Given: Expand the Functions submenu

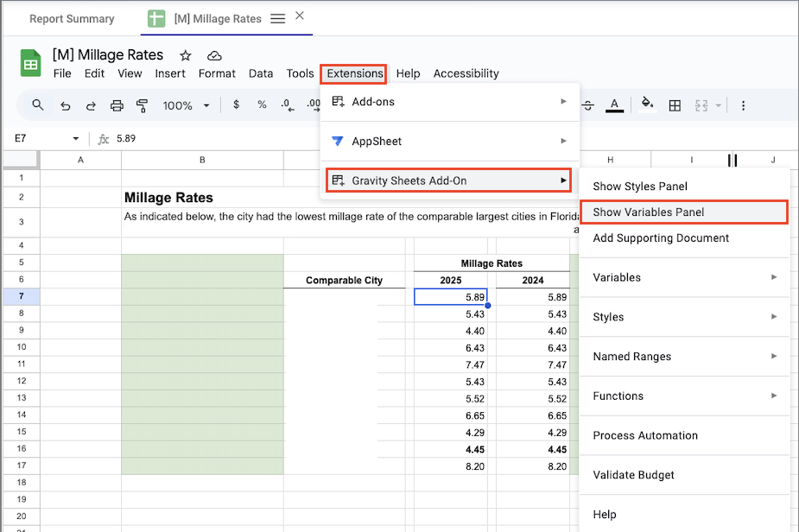Looking at the screenshot, I should click(684, 396).
